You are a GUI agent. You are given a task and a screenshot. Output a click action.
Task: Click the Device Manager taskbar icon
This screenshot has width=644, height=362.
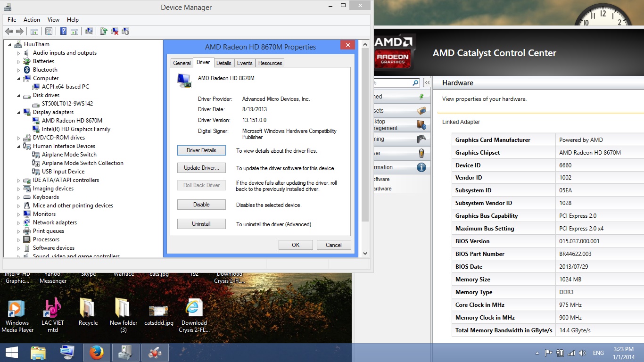pos(125,353)
